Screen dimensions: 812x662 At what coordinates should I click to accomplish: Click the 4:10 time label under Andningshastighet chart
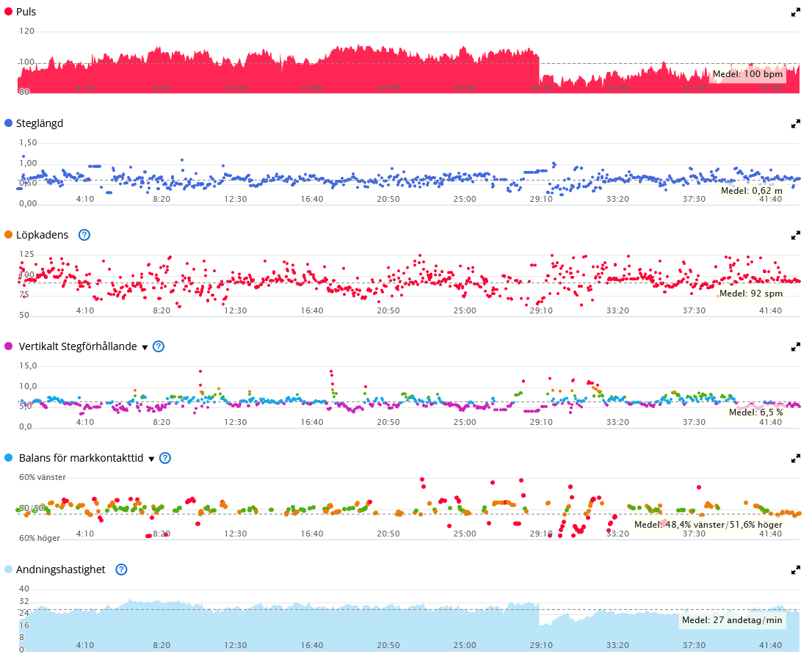coord(85,645)
